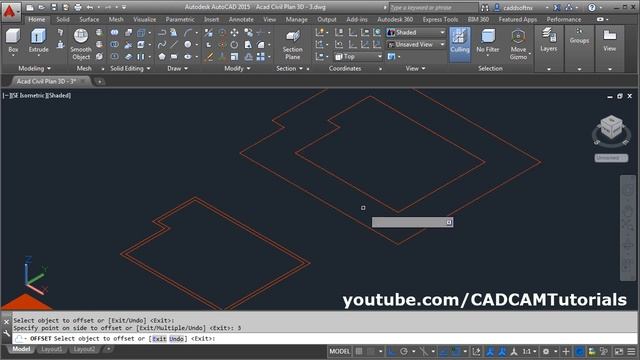
Task: Click the Help question mark icon
Action: pos(591,7)
